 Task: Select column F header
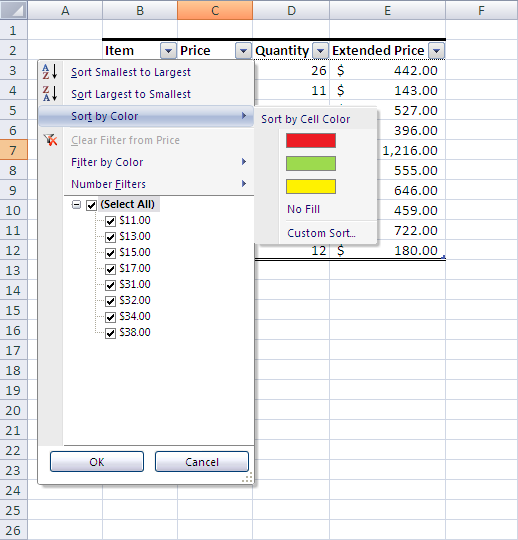[x=481, y=10]
